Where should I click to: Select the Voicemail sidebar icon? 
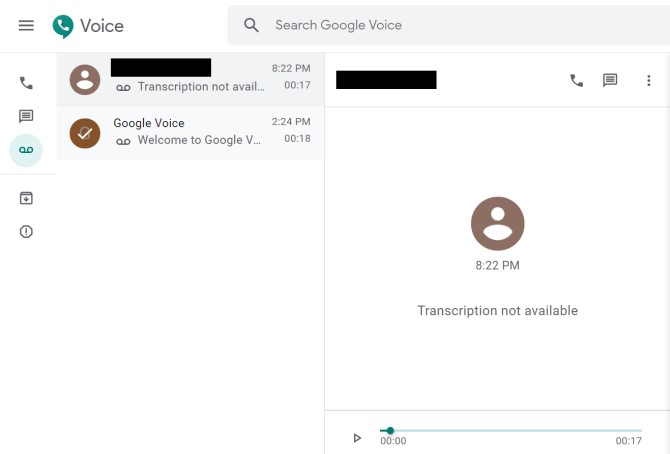(26, 150)
